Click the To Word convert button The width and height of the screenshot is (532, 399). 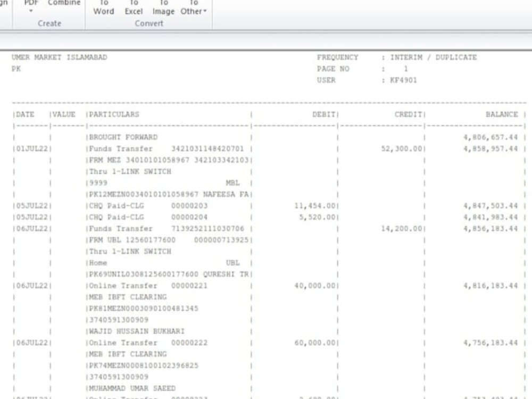click(x=104, y=7)
